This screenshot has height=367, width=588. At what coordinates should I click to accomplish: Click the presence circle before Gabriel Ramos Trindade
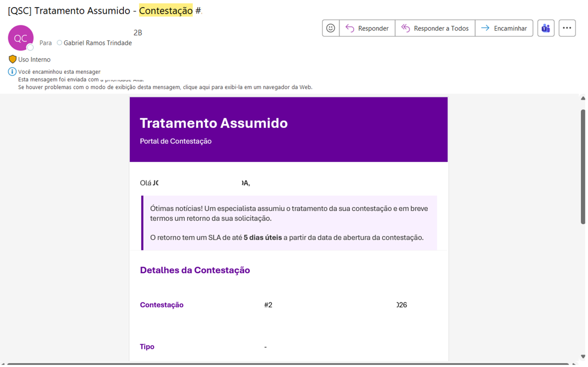59,43
